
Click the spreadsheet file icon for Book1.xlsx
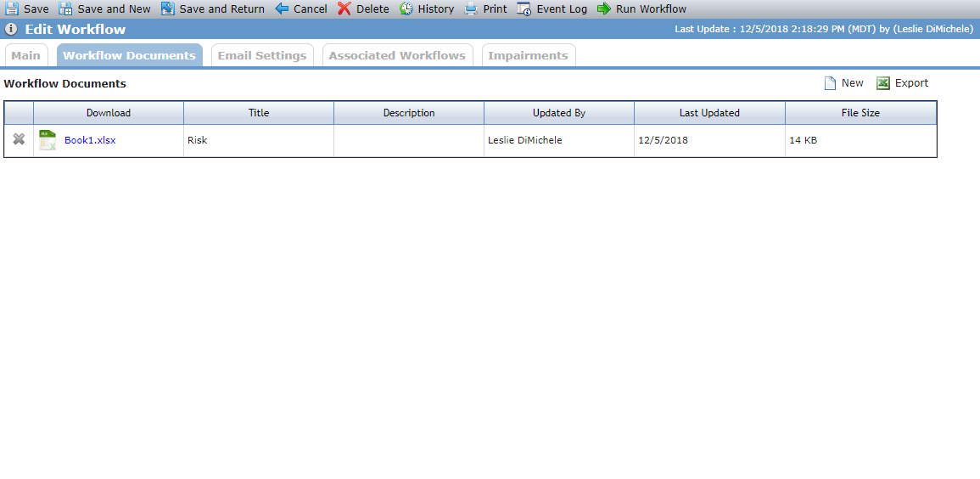pos(48,140)
